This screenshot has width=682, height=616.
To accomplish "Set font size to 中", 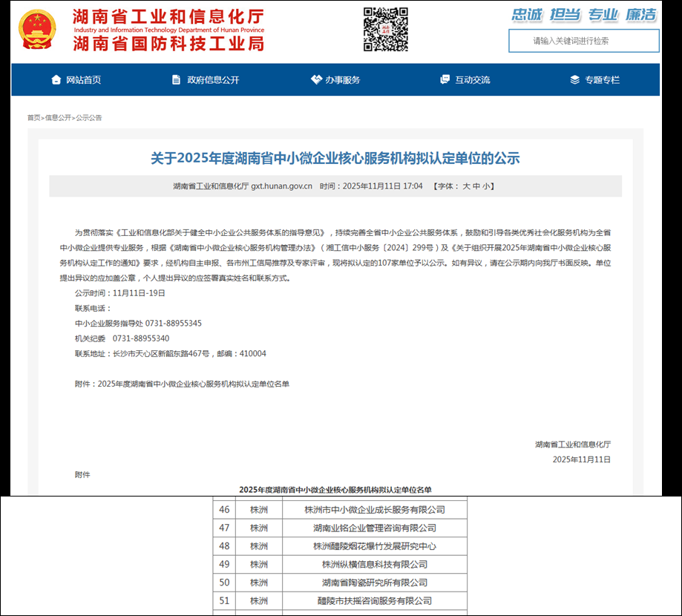I will 476,186.
